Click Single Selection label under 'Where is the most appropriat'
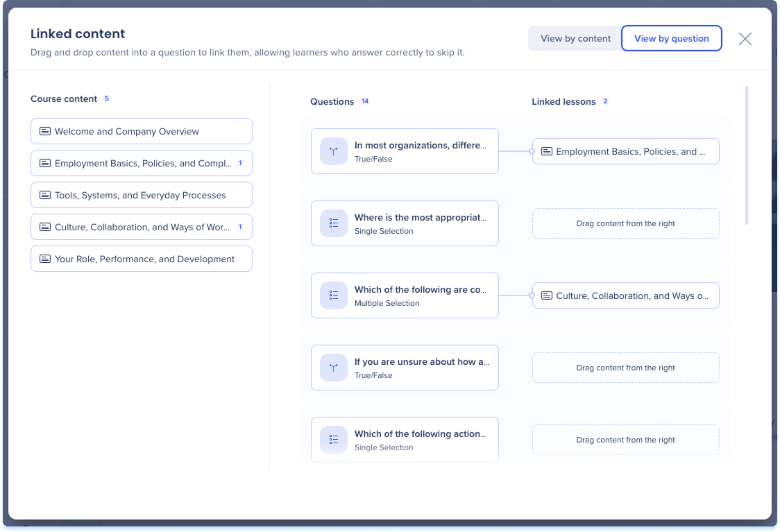This screenshot has height=532, width=780. click(x=384, y=231)
